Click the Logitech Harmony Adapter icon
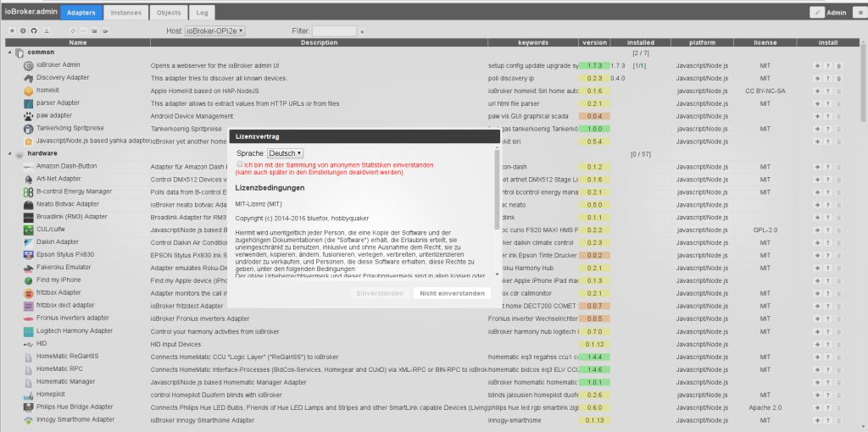This screenshot has width=868, height=432. 28,331
